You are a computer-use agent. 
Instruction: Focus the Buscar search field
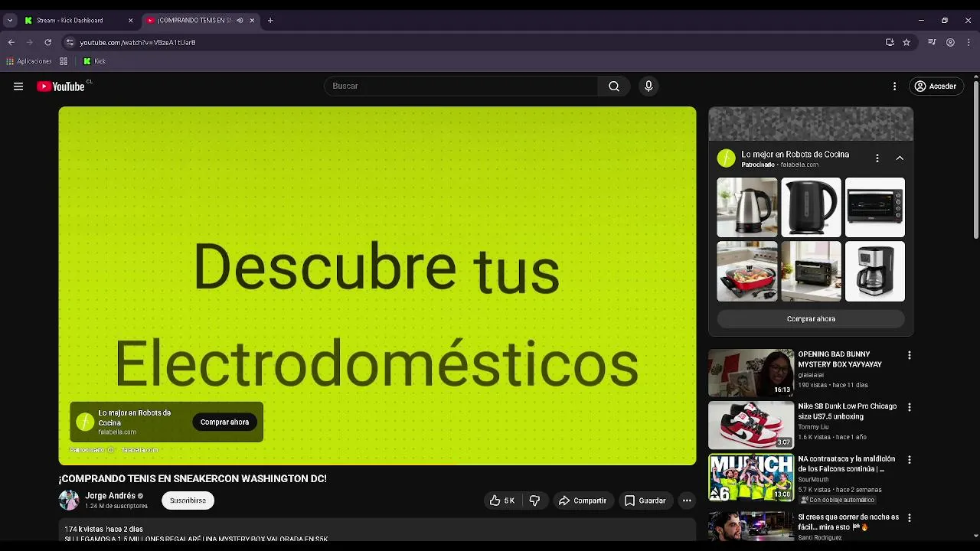461,86
